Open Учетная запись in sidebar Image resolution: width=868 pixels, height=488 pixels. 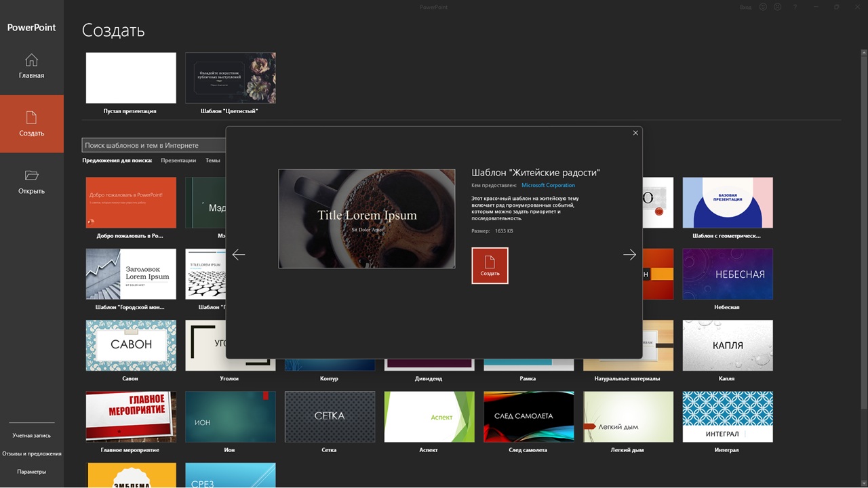point(31,436)
